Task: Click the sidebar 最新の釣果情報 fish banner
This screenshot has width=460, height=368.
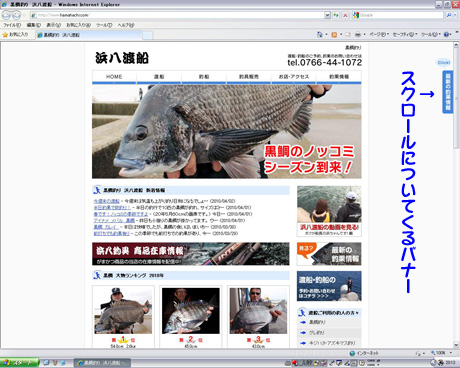Action: (x=329, y=254)
